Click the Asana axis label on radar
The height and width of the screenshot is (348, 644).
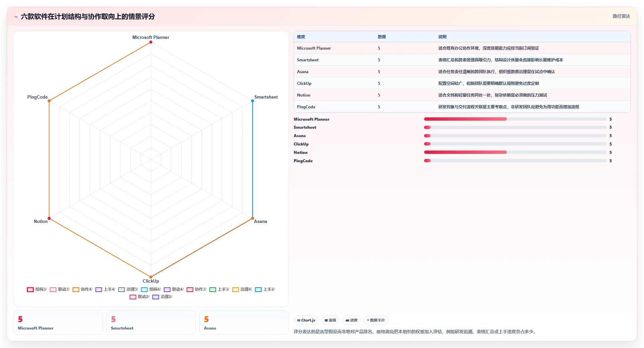point(260,221)
